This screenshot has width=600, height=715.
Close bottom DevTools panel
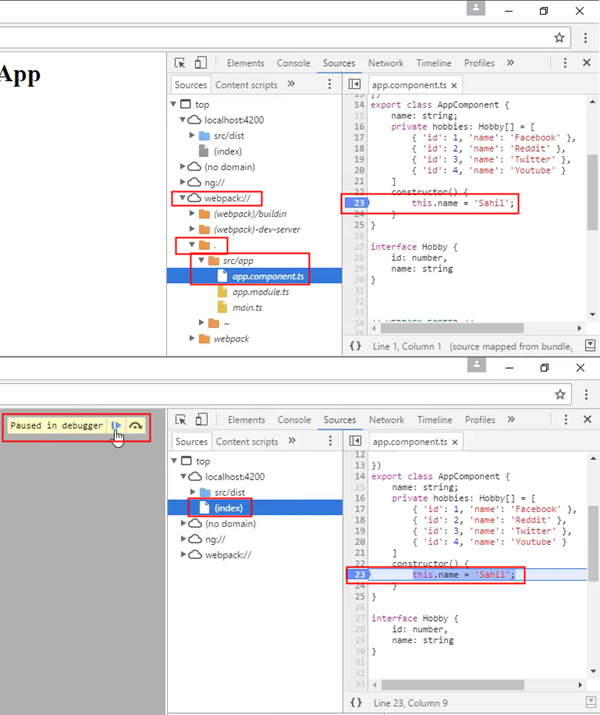coord(588,419)
